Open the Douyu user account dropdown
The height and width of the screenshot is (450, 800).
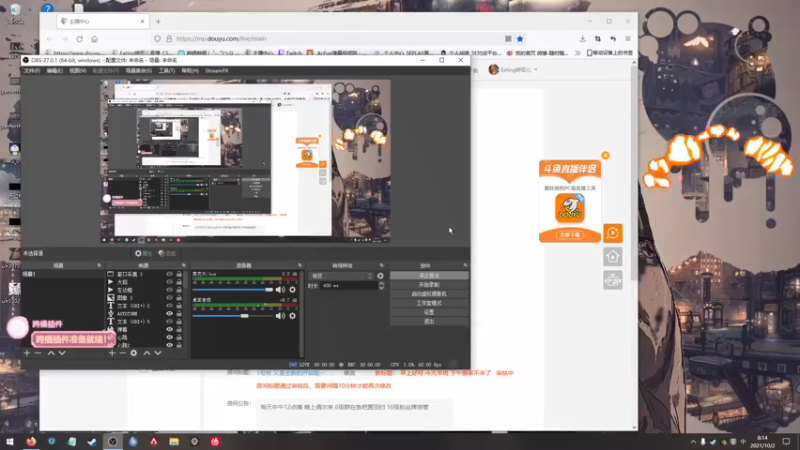[x=513, y=70]
